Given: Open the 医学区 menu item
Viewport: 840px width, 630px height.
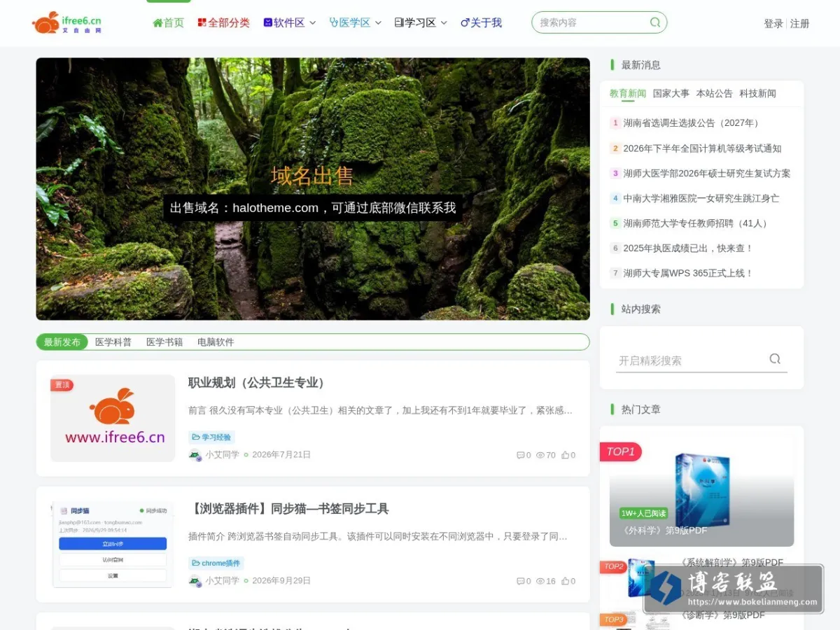Looking at the screenshot, I should pos(349,22).
